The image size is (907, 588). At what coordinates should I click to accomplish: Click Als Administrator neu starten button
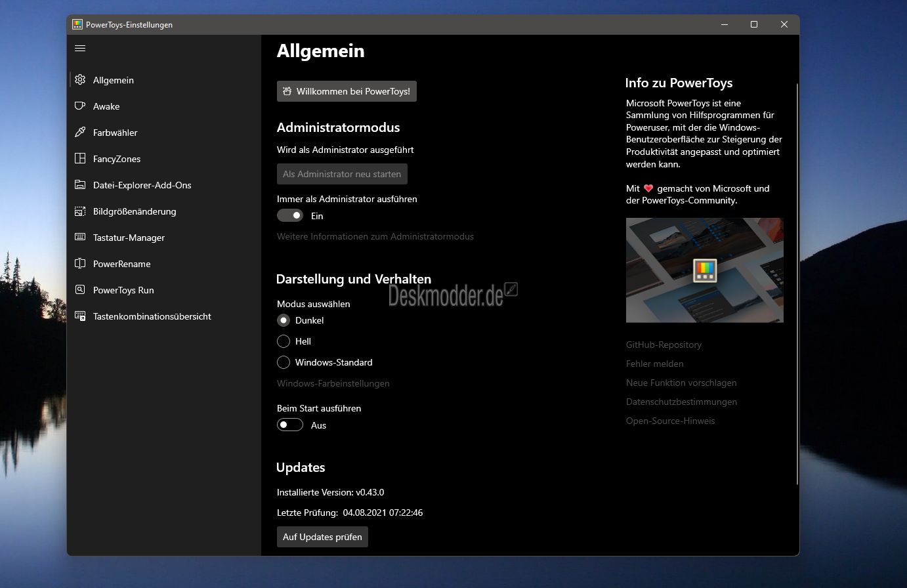pyautogui.click(x=342, y=174)
